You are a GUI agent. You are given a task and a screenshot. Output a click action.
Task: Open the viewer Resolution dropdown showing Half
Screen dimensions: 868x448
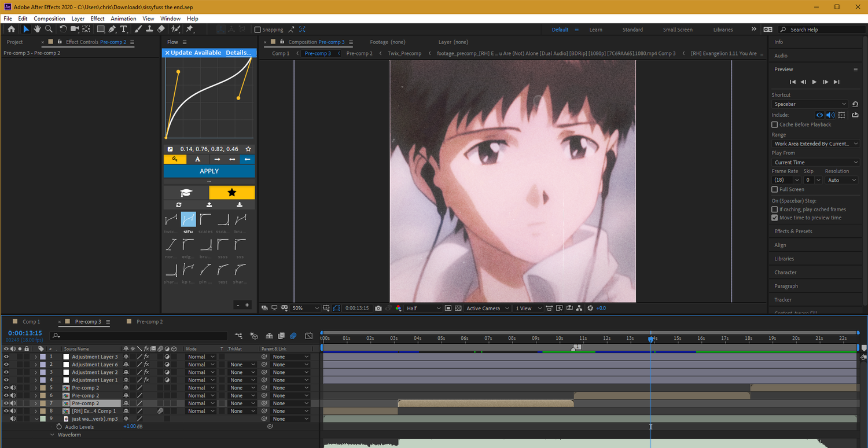coord(423,308)
